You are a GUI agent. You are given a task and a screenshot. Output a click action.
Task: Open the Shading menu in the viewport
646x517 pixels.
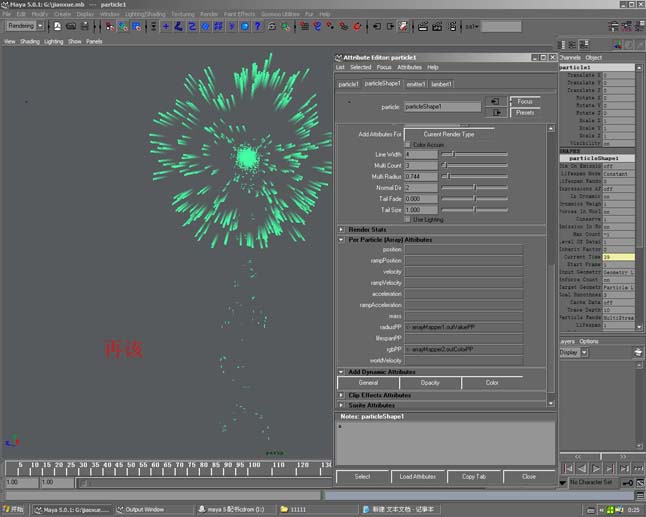[30, 42]
